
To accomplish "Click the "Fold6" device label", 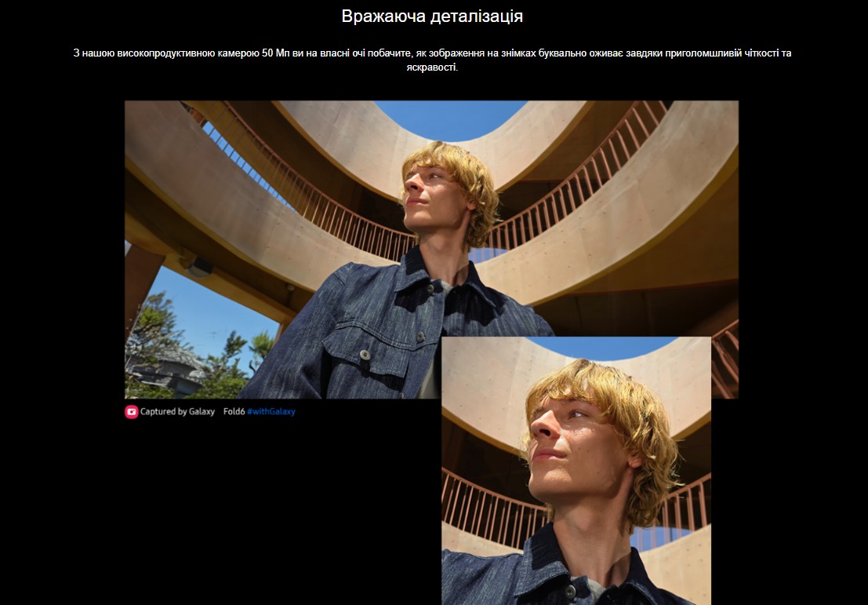I will point(234,412).
